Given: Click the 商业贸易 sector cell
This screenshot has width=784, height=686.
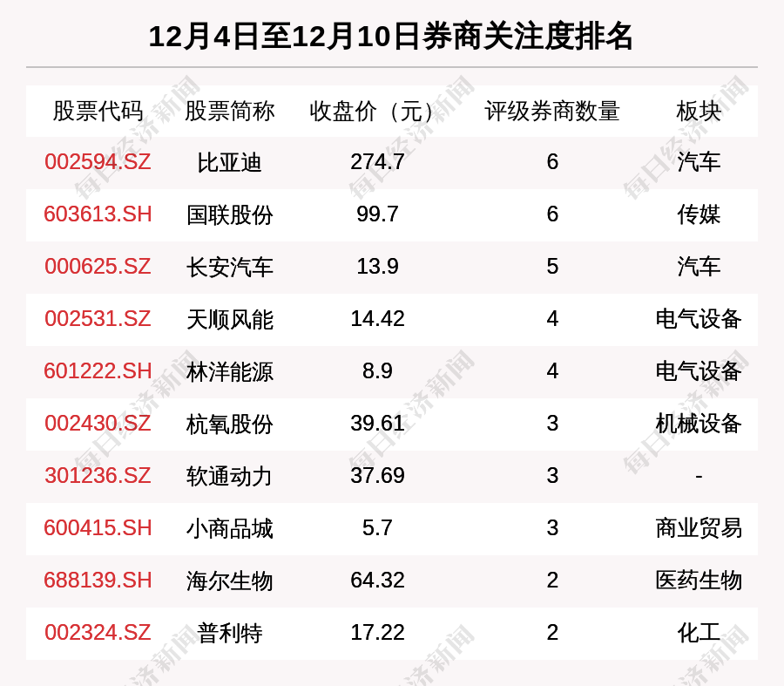Looking at the screenshot, I should 699,528.
